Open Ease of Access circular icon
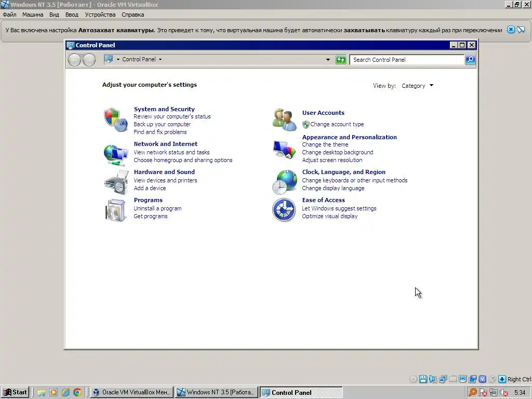532x399 pixels. [284, 210]
